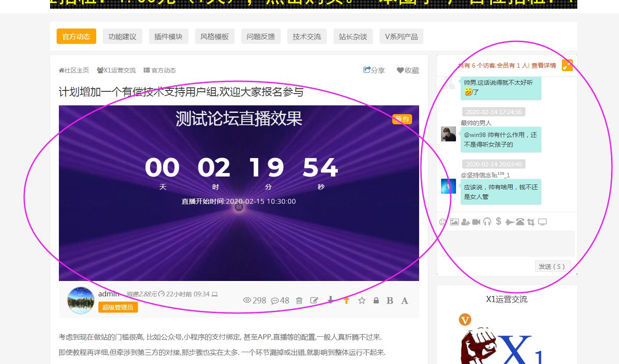
Task: Open the 48 comments bubble
Action: coord(280,301)
